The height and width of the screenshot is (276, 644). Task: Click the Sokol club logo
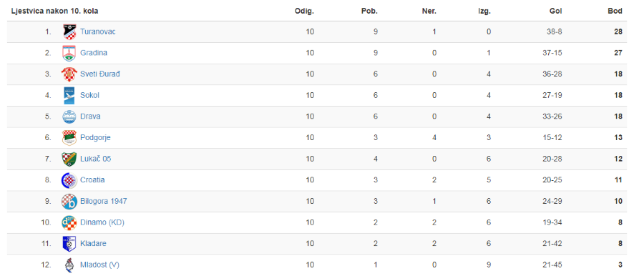(69, 95)
